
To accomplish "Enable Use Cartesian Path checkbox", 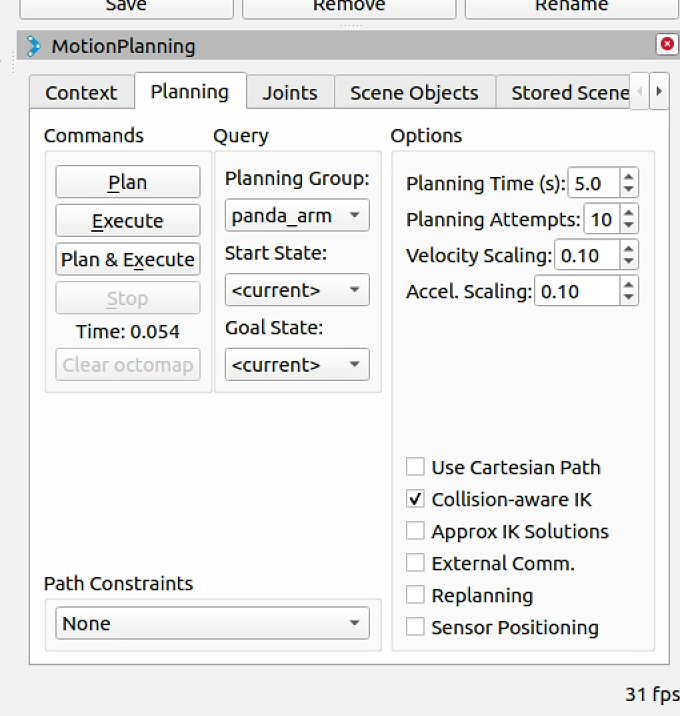I will (x=415, y=467).
